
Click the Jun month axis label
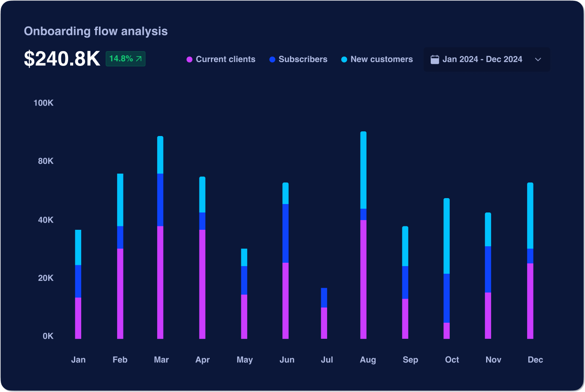click(x=287, y=359)
